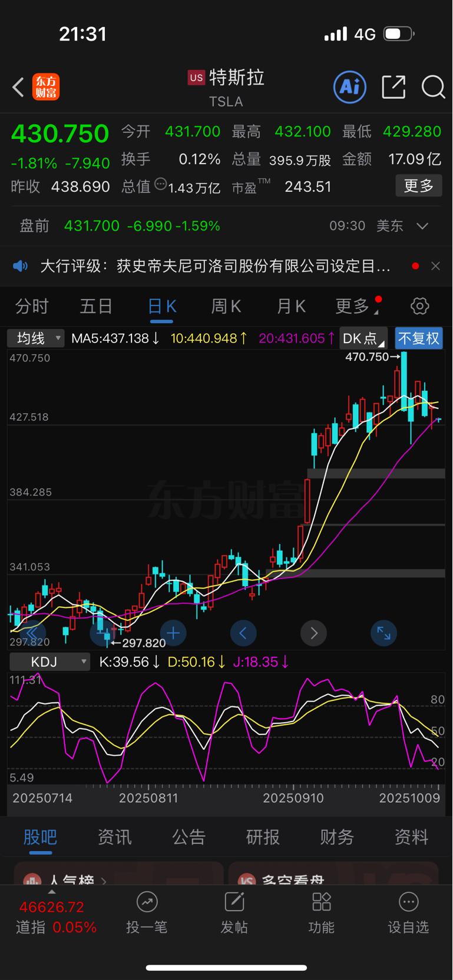Tap the 297.820 low price marker
The height and width of the screenshot is (980, 453).
pyautogui.click(x=138, y=643)
